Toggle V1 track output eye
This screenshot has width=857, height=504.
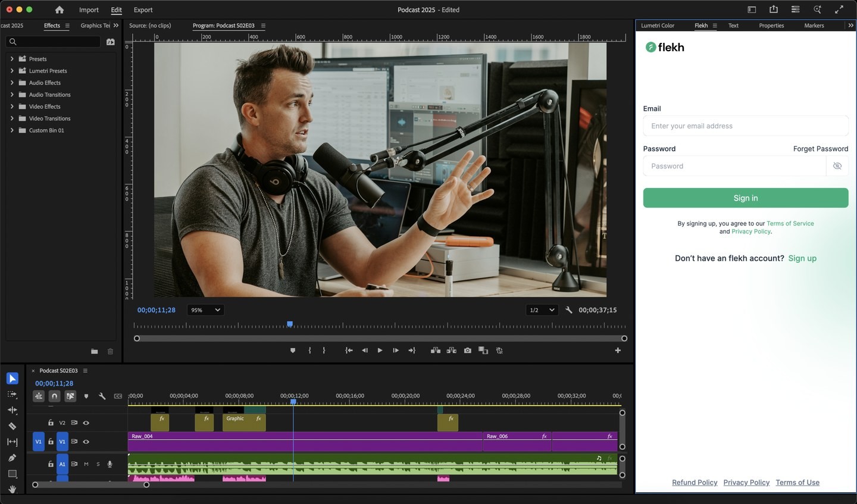tap(86, 442)
